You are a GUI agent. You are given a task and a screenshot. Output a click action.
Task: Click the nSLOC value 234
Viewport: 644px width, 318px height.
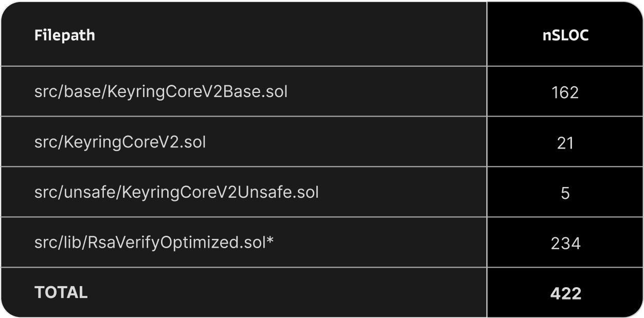pos(565,243)
